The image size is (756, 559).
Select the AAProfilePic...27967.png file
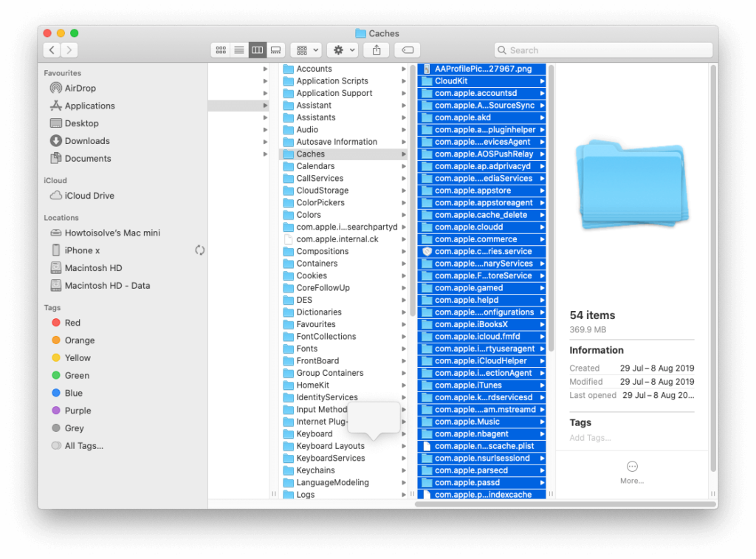pos(481,69)
